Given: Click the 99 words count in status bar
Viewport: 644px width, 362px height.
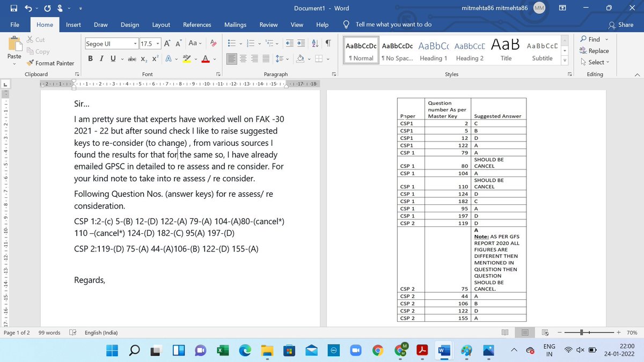Looking at the screenshot, I should (49, 333).
